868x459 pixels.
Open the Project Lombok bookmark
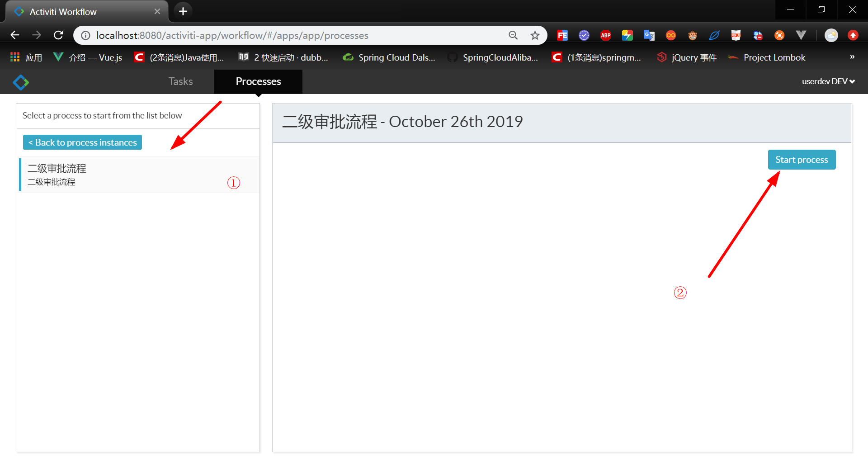[767, 57]
